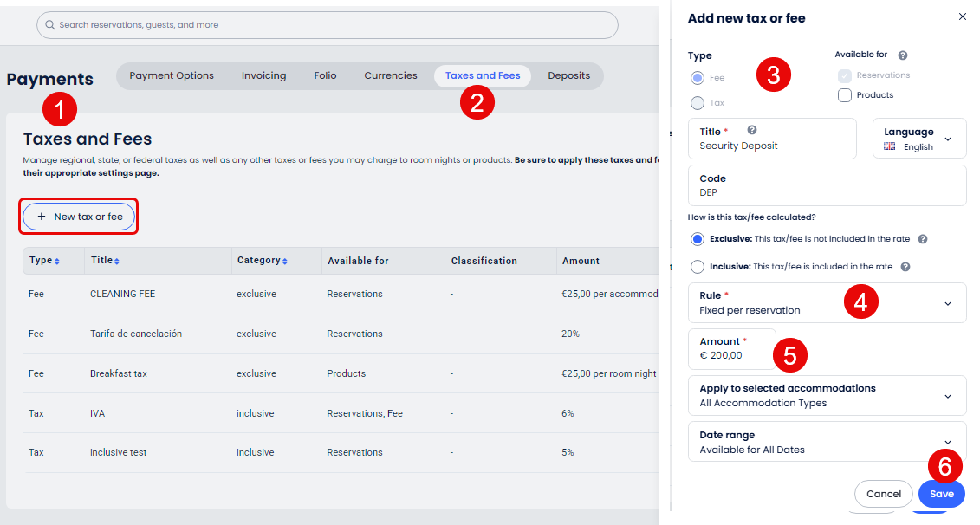
Task: Click the Save button
Action: [941, 494]
